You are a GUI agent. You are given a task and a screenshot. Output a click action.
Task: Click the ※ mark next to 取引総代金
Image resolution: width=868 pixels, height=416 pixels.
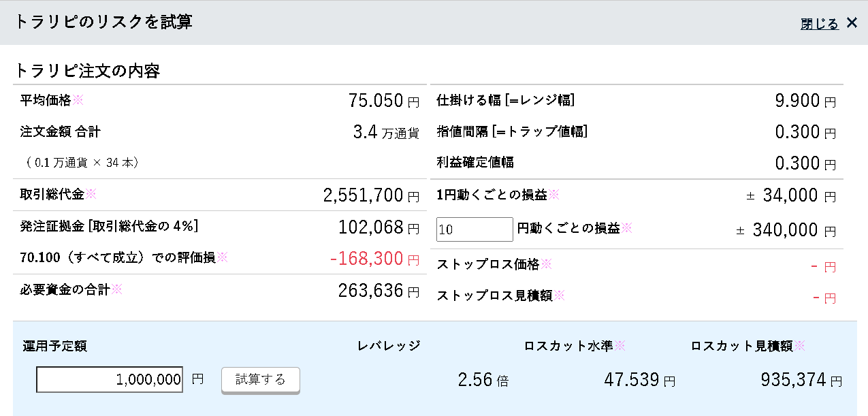(91, 194)
